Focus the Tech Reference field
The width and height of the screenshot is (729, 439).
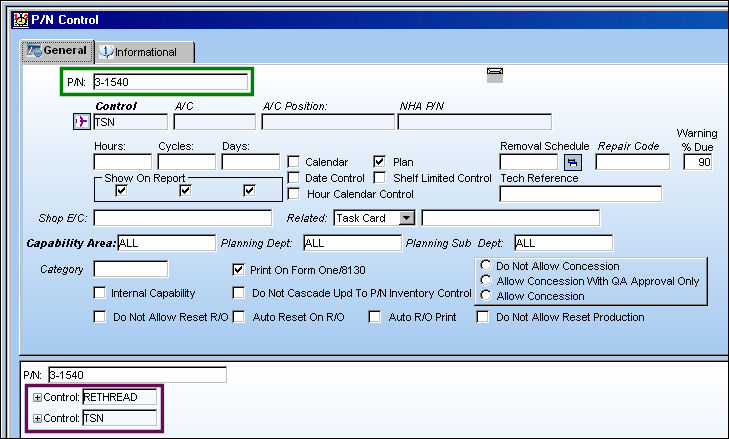(x=581, y=194)
